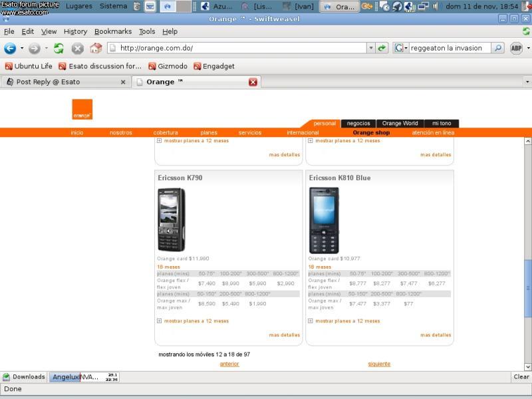Click the Orange logo
The image size is (532, 399).
coord(82,109)
